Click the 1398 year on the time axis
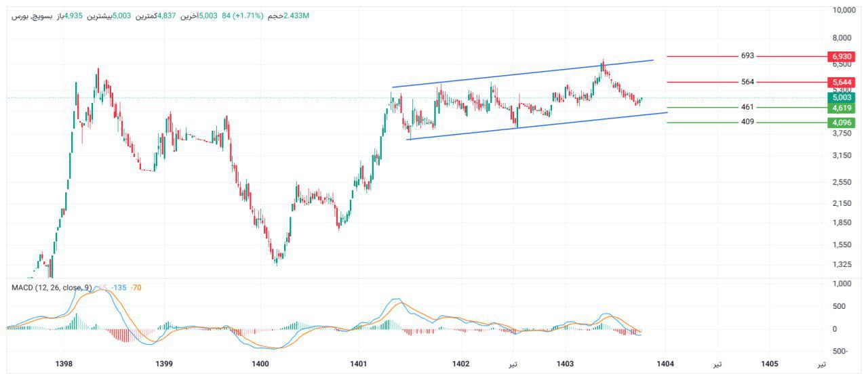 [x=64, y=364]
